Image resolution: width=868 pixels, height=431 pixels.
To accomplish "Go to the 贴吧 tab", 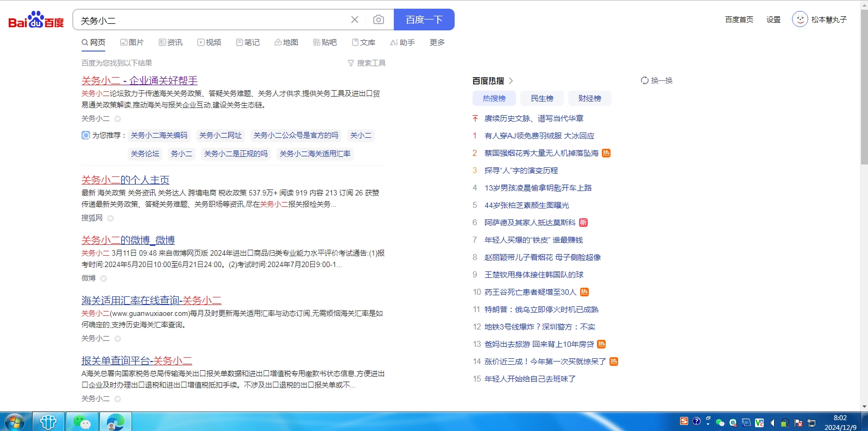I will coord(325,42).
